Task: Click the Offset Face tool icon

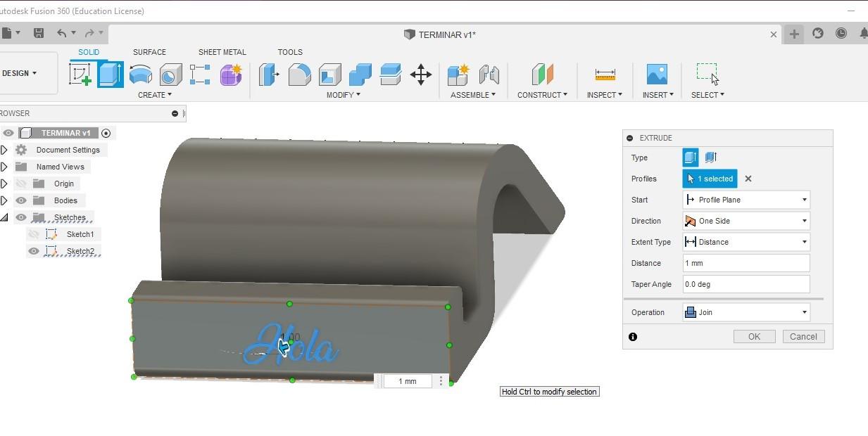Action: click(x=390, y=74)
